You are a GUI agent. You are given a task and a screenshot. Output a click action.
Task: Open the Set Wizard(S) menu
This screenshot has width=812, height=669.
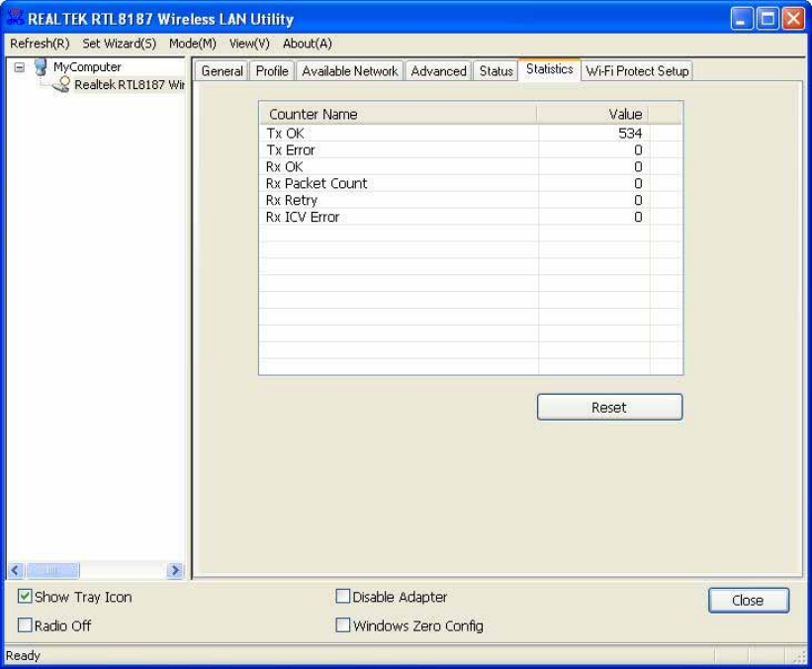[119, 44]
